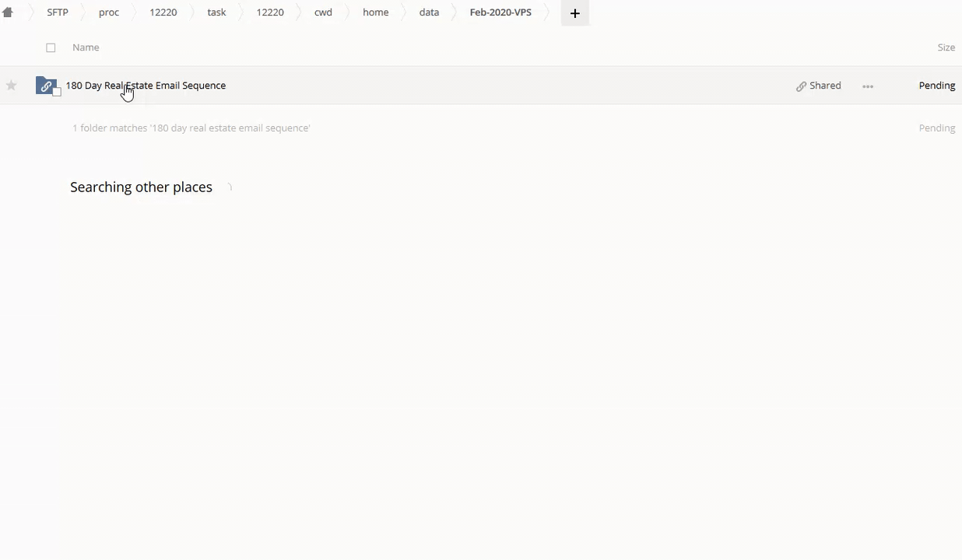Sort by the Size column header
962x560 pixels.
[946, 47]
